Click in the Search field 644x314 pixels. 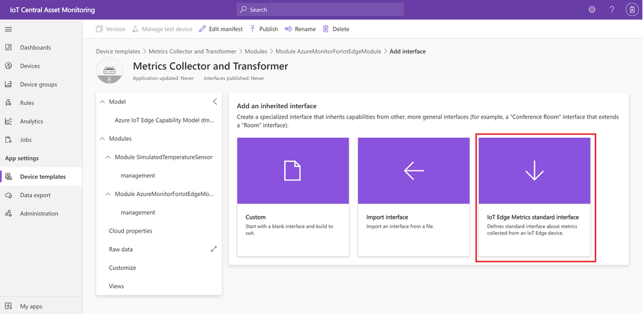click(320, 10)
